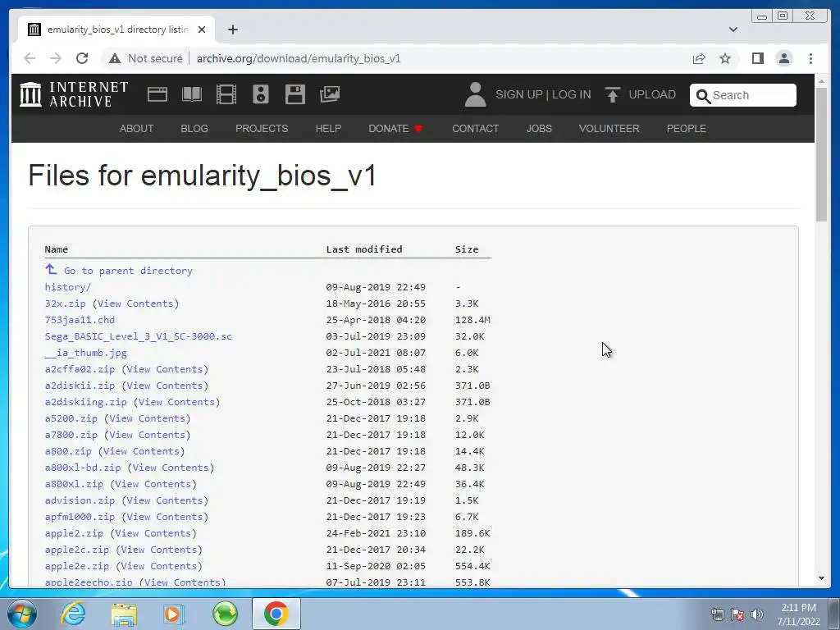
Task: Click the SIGN UP link
Action: (x=519, y=95)
